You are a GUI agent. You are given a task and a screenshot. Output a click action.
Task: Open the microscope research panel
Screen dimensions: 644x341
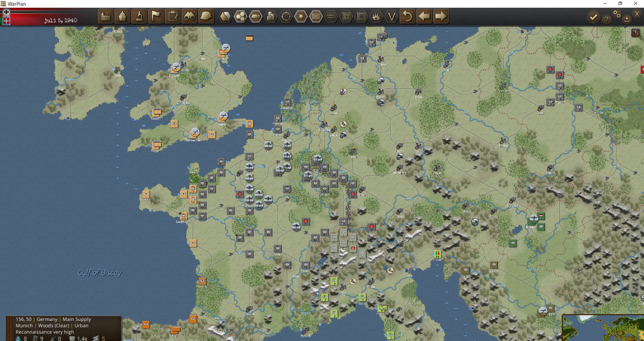139,16
